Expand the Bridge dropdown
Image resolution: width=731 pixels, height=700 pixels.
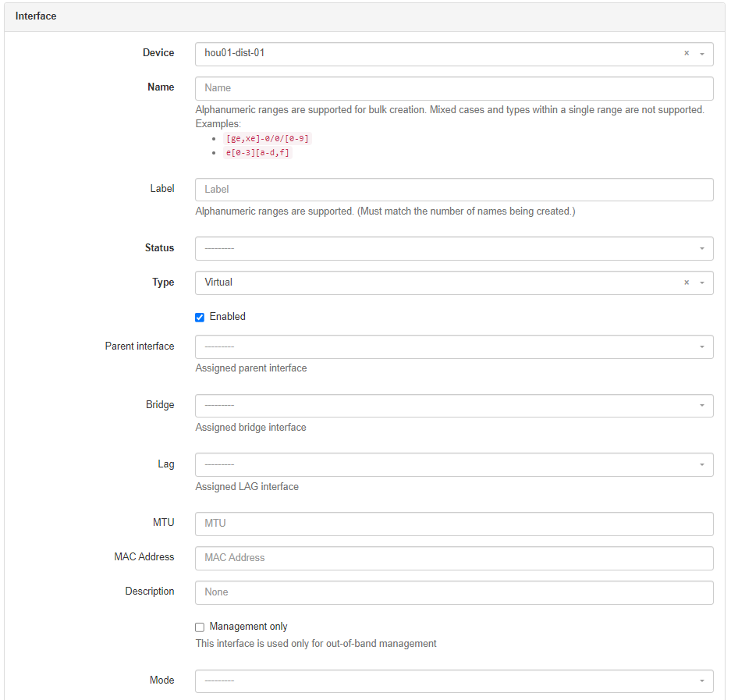(x=453, y=406)
